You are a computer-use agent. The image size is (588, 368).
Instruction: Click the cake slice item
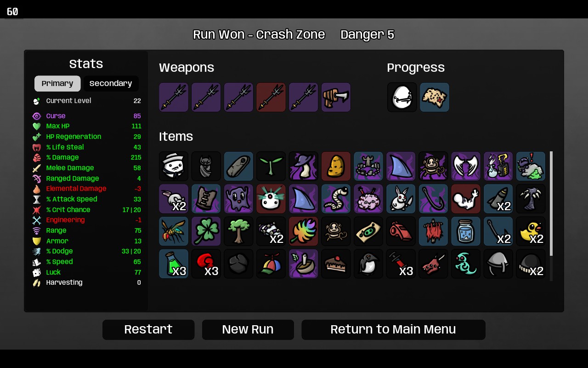(336, 264)
